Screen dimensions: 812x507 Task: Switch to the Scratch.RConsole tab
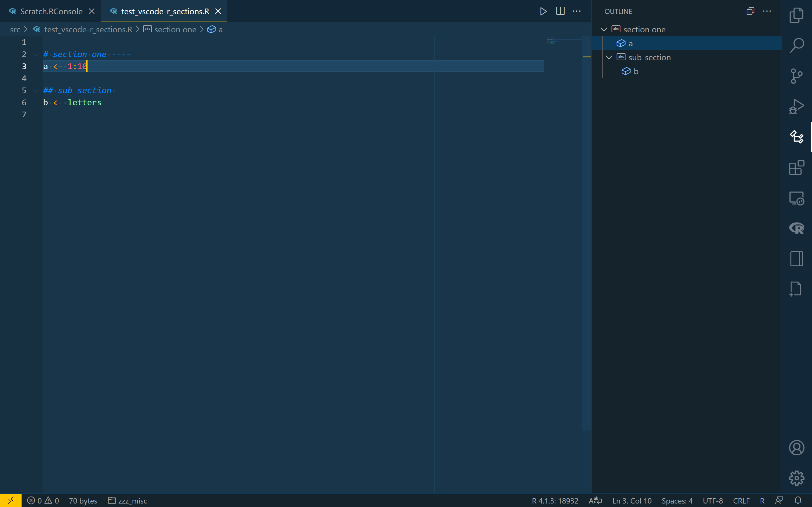point(51,11)
